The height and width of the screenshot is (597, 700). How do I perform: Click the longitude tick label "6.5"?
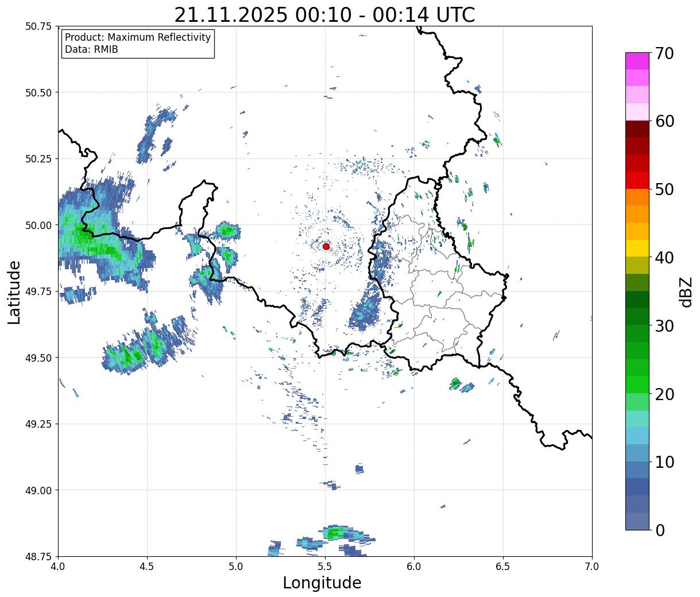pyautogui.click(x=503, y=567)
